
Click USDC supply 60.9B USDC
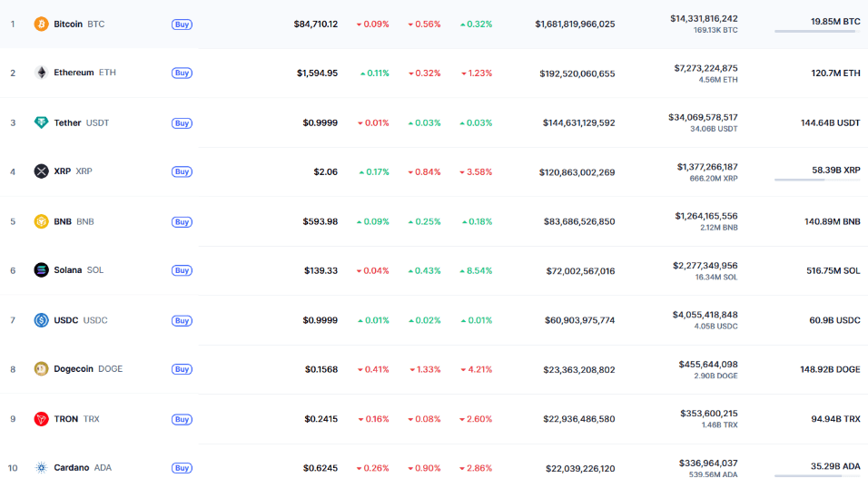tap(834, 320)
